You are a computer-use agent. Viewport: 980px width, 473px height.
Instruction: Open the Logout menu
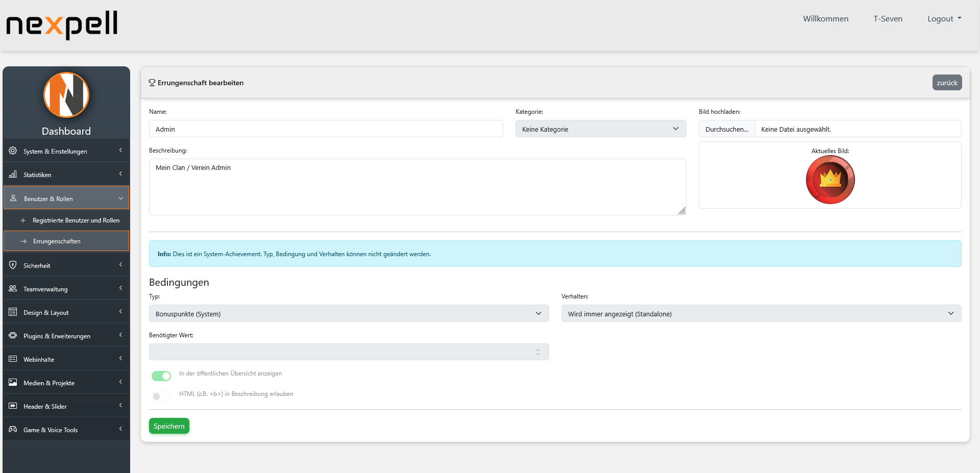coord(943,18)
